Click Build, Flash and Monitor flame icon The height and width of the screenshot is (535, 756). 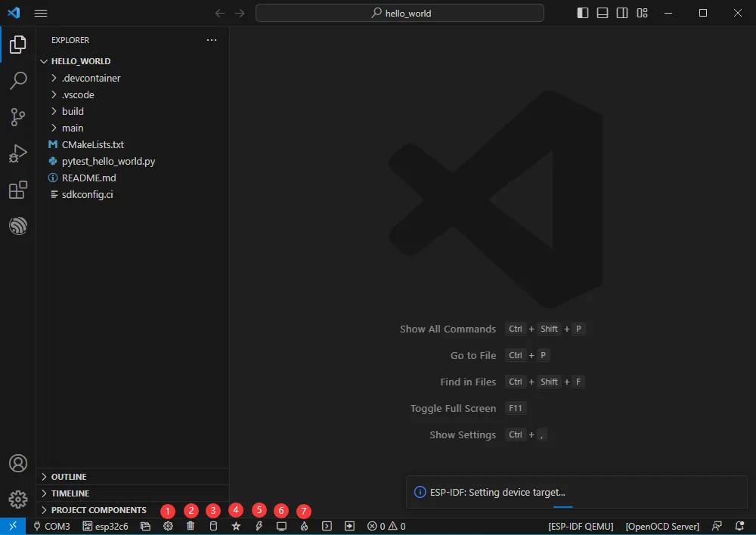click(x=304, y=526)
